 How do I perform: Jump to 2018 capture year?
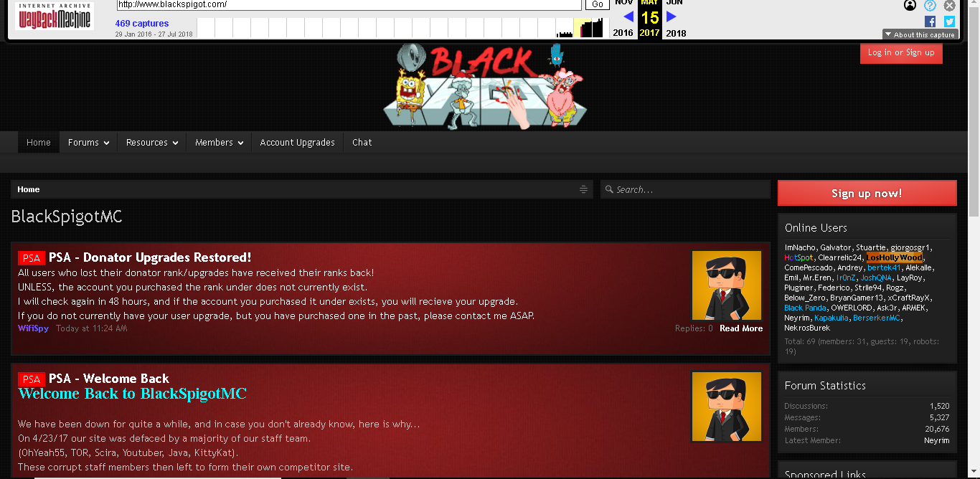pyautogui.click(x=676, y=33)
